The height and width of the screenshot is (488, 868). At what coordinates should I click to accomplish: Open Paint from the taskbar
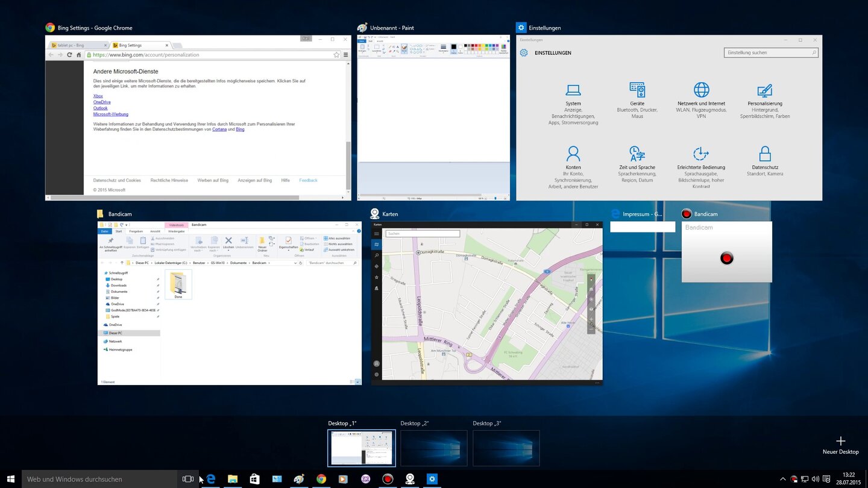299,479
